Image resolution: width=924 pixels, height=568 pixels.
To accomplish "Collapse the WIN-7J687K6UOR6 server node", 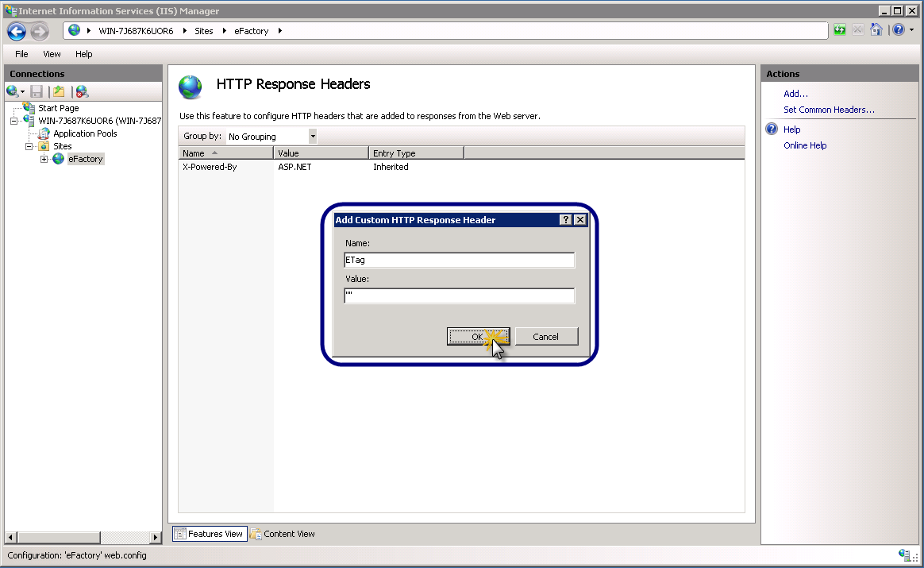I will (13, 121).
